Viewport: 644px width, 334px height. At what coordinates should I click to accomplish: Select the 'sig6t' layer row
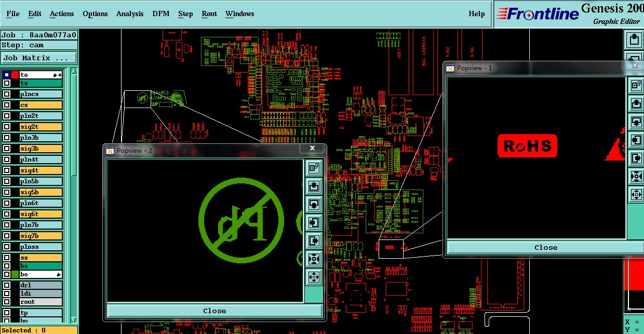click(x=41, y=214)
